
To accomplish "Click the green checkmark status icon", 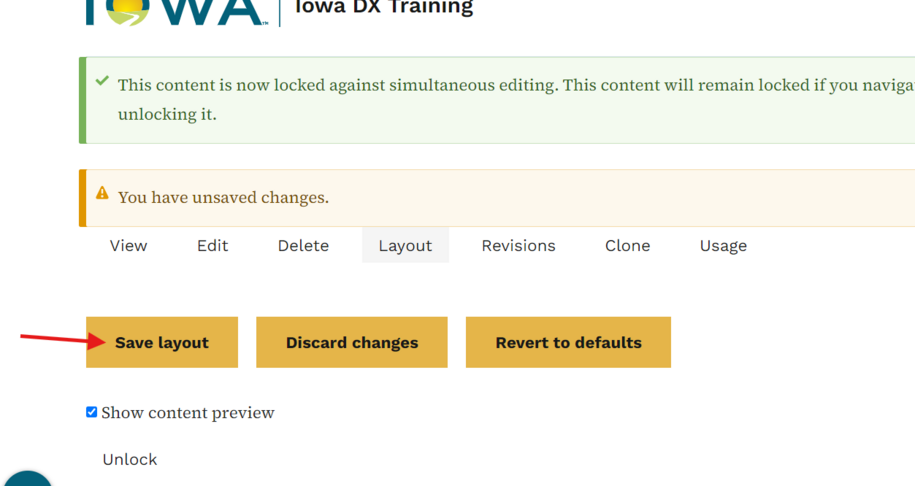I will pyautogui.click(x=102, y=81).
